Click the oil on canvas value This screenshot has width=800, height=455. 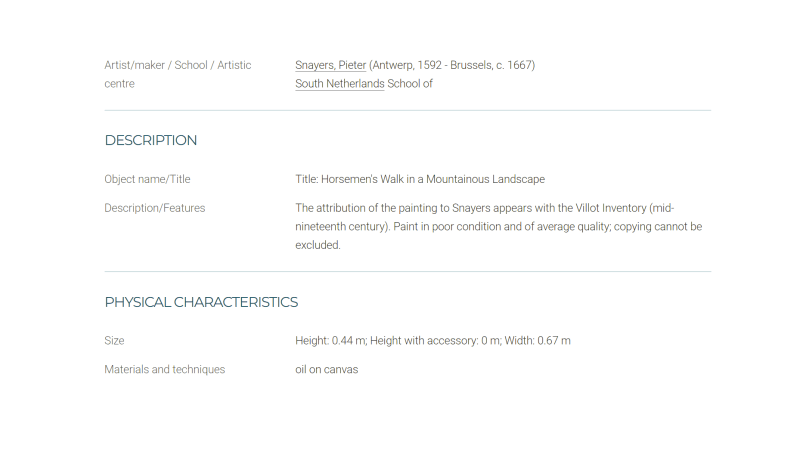[x=327, y=369]
